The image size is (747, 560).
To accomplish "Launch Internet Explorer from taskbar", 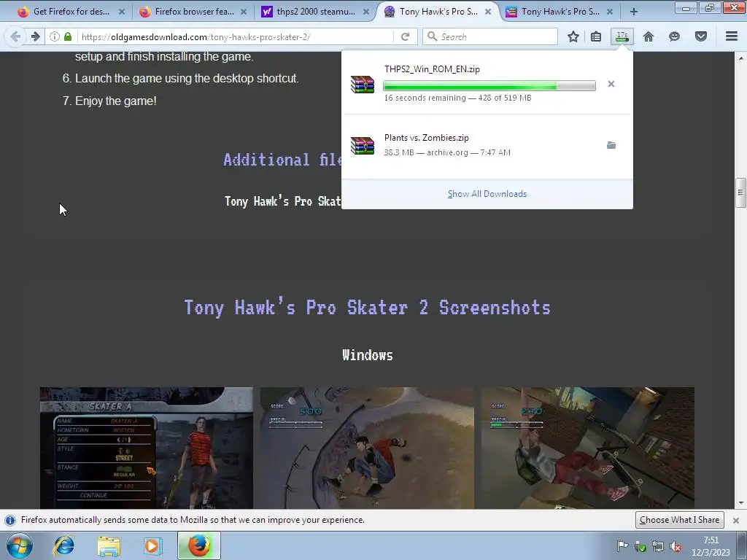I will click(64, 545).
